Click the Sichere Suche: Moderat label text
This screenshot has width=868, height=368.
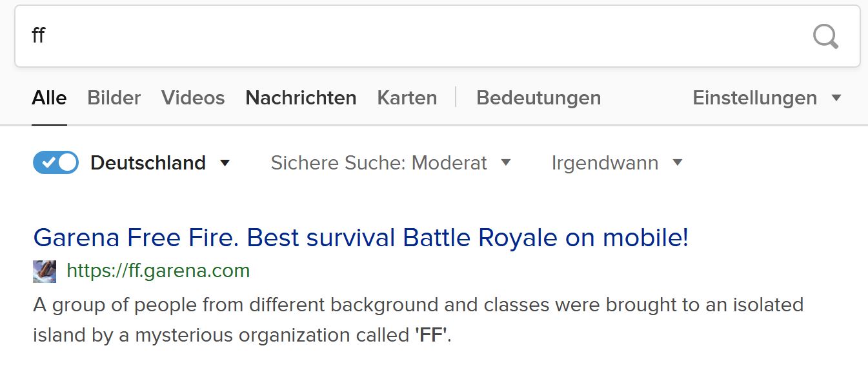point(379,163)
